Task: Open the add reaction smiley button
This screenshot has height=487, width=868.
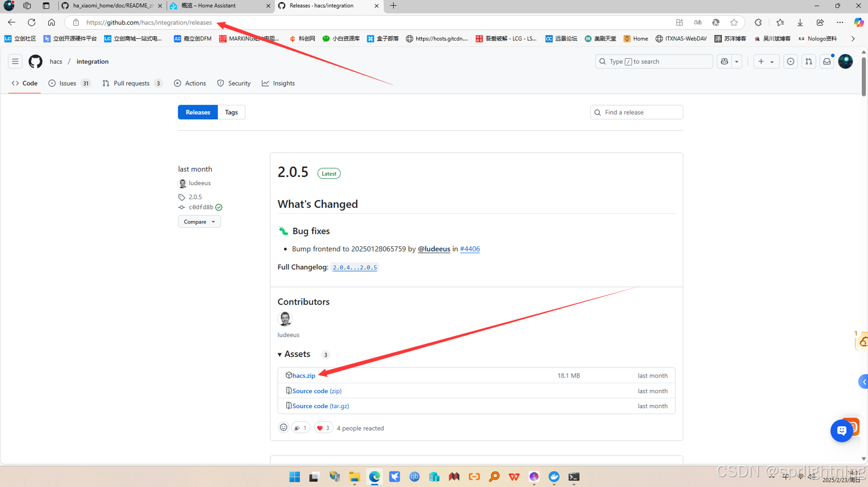Action: coord(283,427)
